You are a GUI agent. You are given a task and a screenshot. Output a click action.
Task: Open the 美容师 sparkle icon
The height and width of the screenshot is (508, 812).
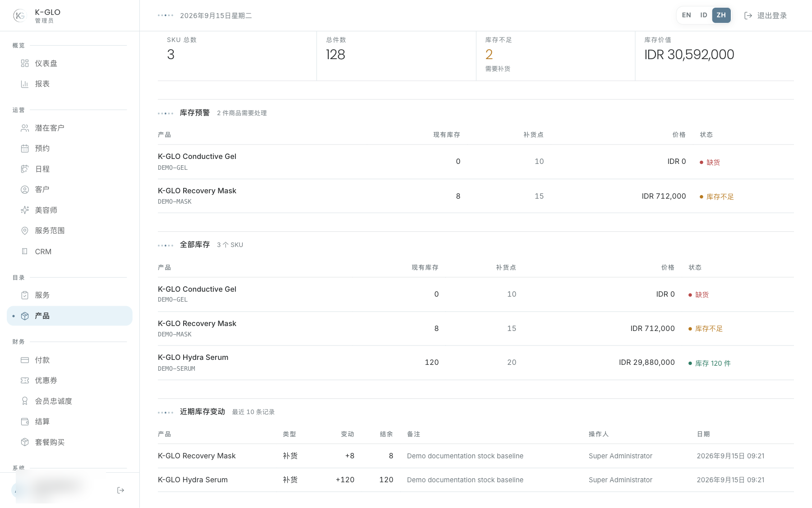(x=25, y=210)
